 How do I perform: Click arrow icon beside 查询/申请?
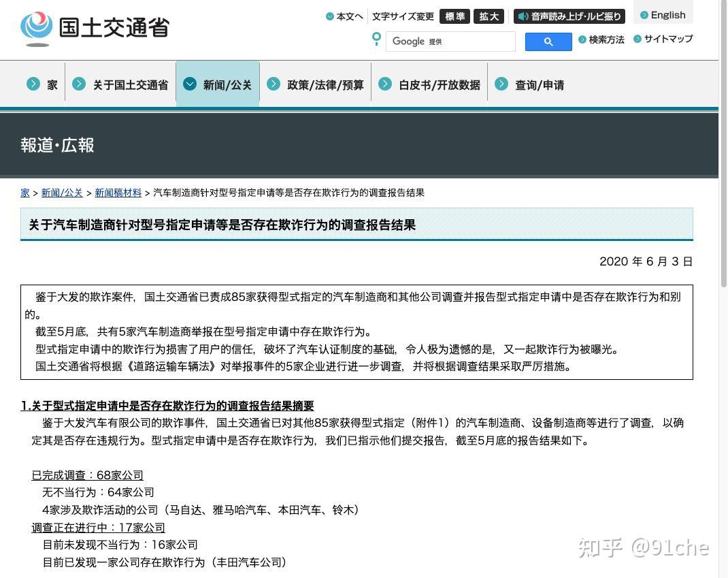(x=501, y=84)
